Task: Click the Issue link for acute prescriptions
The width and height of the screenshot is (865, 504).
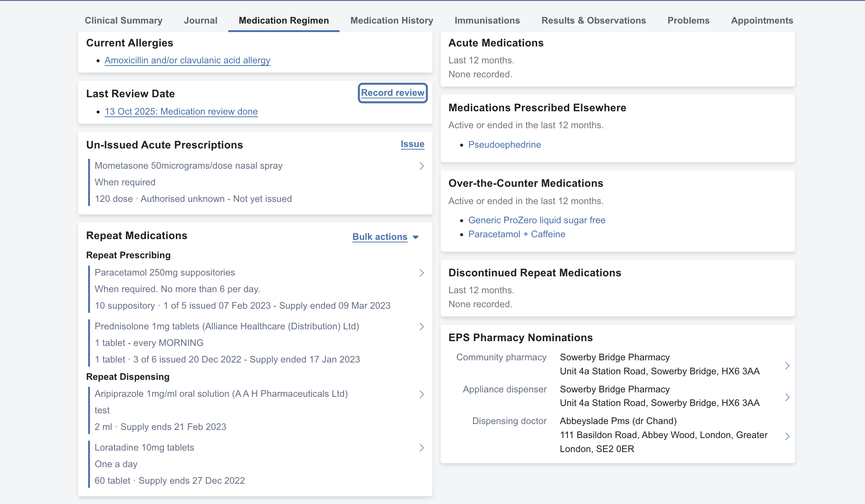Action: (x=412, y=144)
